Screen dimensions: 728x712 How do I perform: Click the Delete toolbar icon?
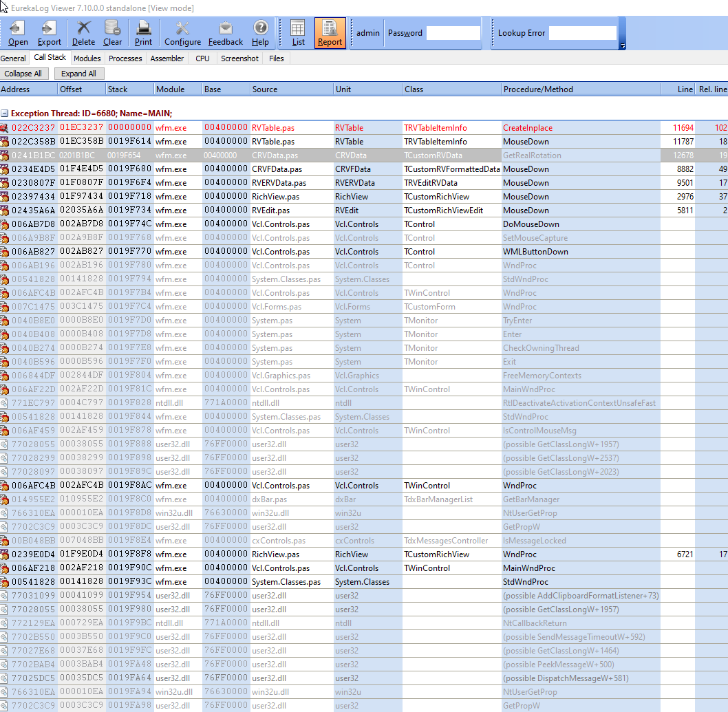83,33
